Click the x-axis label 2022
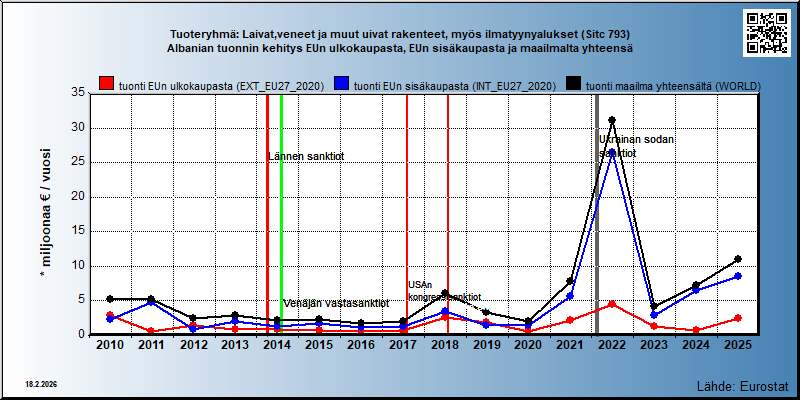Image resolution: width=800 pixels, height=400 pixels. 612,345
